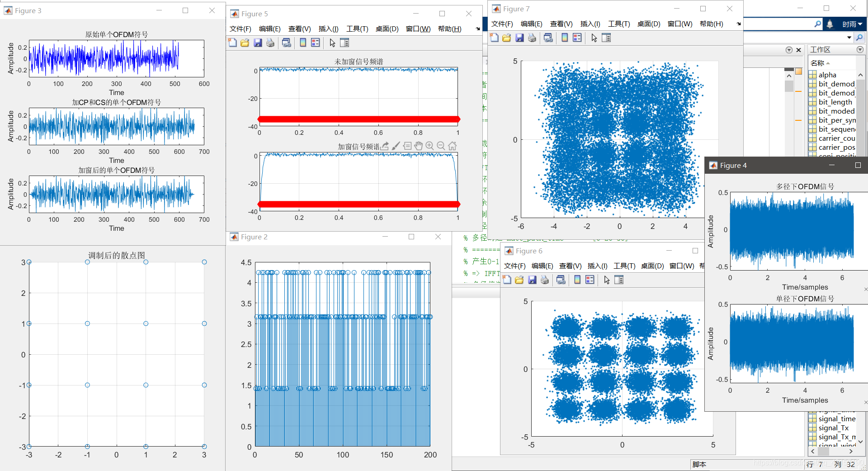868x471 pixels.
Task: Toggle Insert Legend in Figure 5 toolbar
Action: point(316,43)
